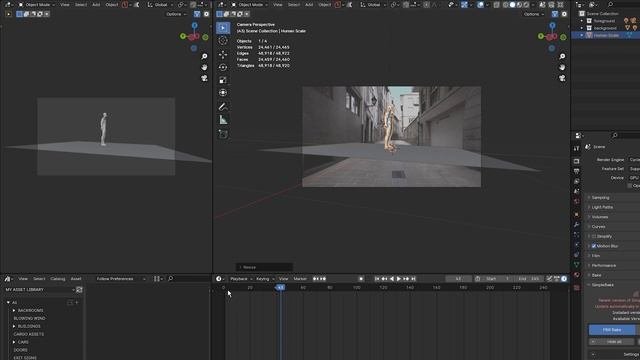Expand the Bake panel

pos(596,276)
